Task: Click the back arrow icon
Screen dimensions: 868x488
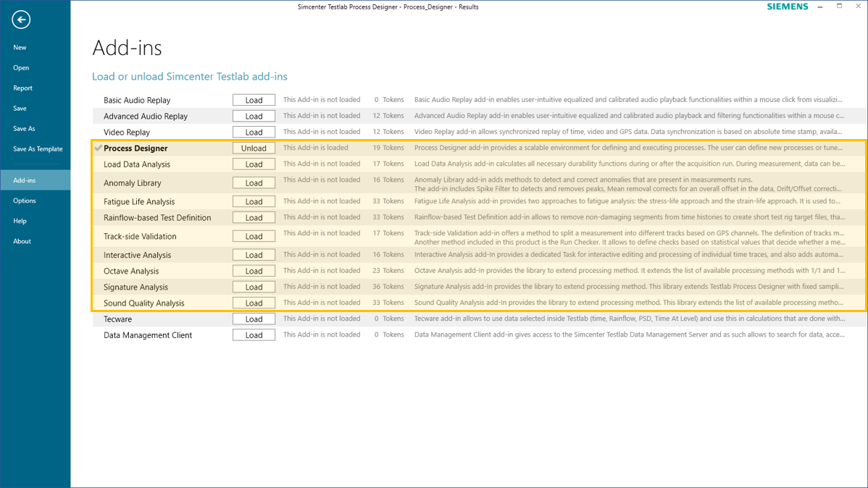Action: 21,20
